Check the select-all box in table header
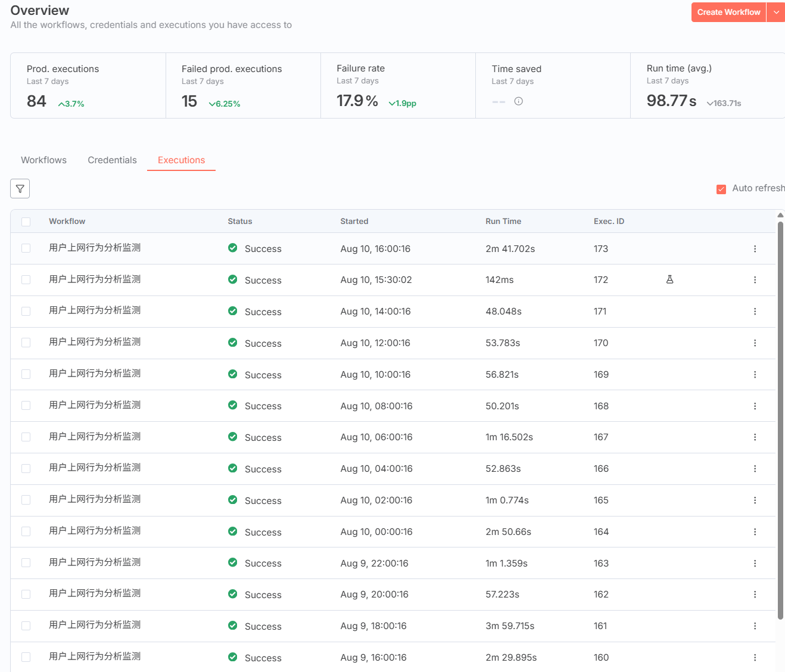 [26, 222]
